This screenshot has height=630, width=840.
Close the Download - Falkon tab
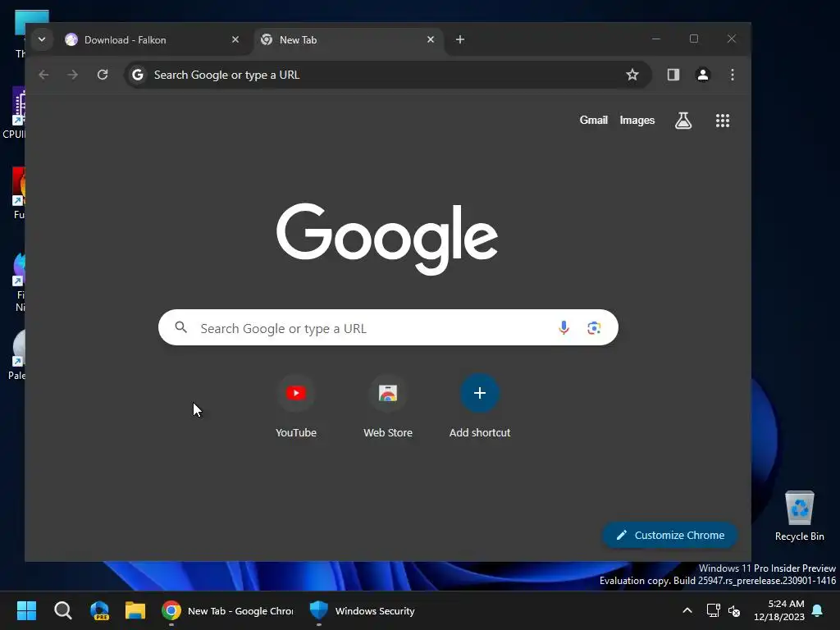235,39
